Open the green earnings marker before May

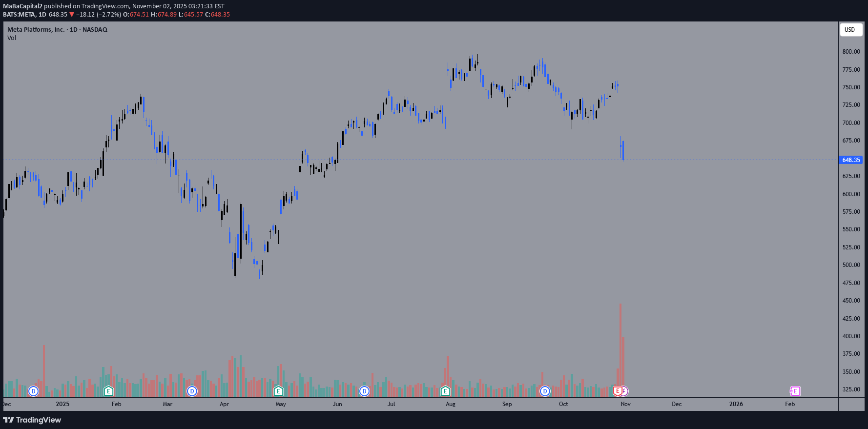(278, 391)
